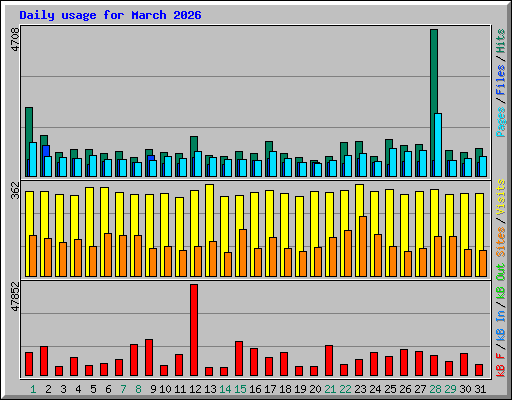
Task: Click the 'Visits' legend label
Action: (x=501, y=197)
